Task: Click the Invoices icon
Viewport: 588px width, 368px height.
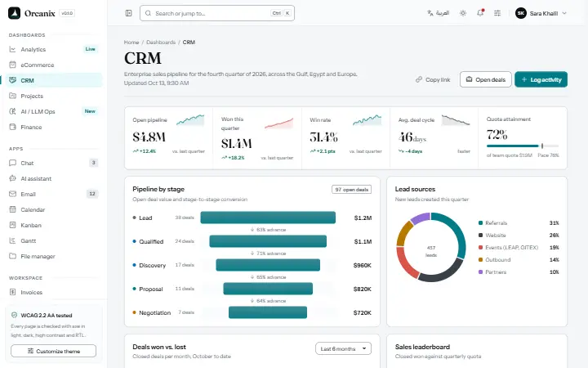Action: (x=12, y=292)
